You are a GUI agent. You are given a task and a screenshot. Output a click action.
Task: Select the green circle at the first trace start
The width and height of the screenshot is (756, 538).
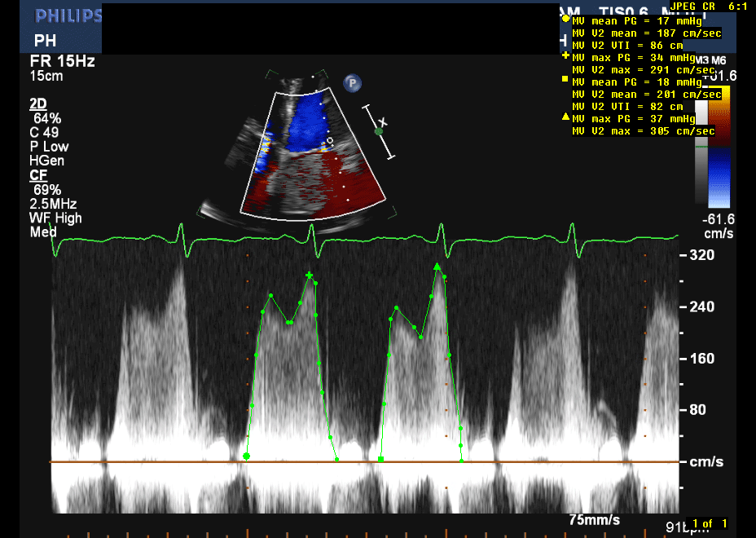[247, 456]
